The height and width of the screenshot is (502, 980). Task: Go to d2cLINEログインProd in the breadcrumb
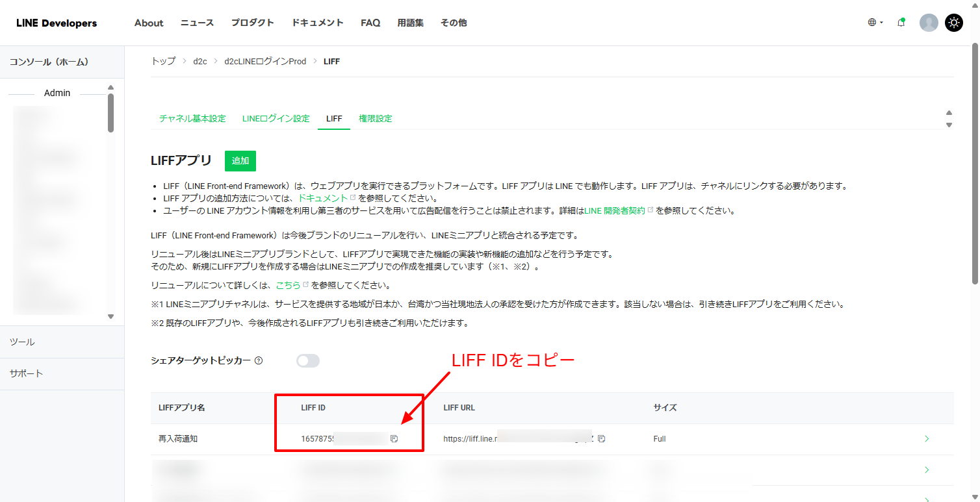pyautogui.click(x=265, y=62)
